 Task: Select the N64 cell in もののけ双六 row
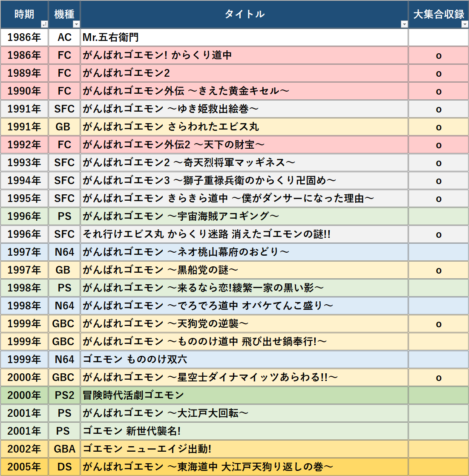(x=64, y=360)
